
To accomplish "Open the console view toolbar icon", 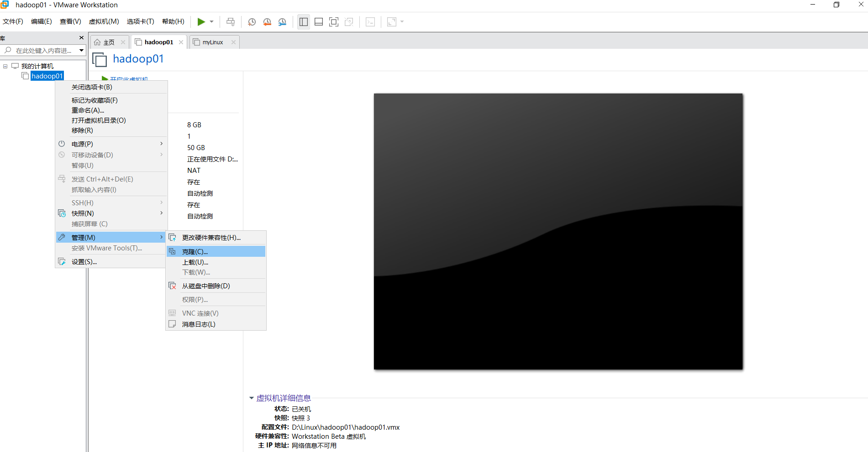I will [370, 22].
